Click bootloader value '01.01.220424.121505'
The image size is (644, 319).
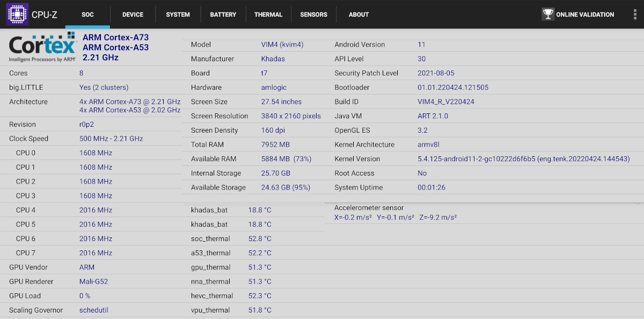point(453,88)
